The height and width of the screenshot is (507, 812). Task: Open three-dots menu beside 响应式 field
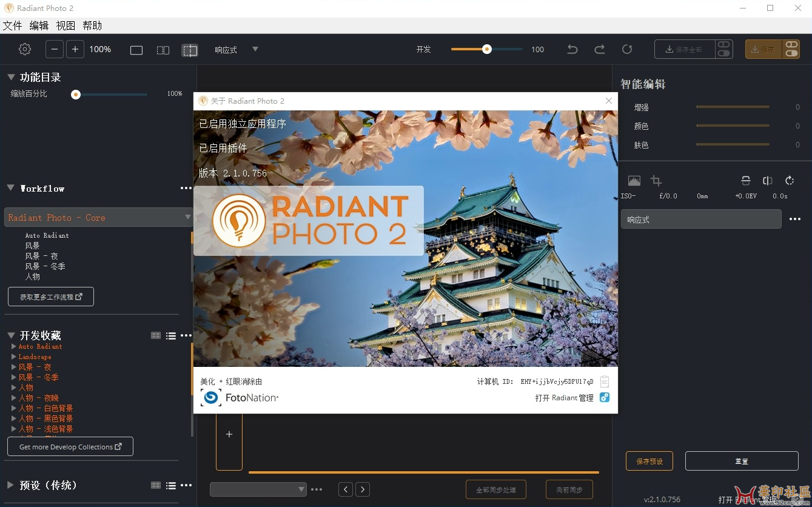point(794,219)
